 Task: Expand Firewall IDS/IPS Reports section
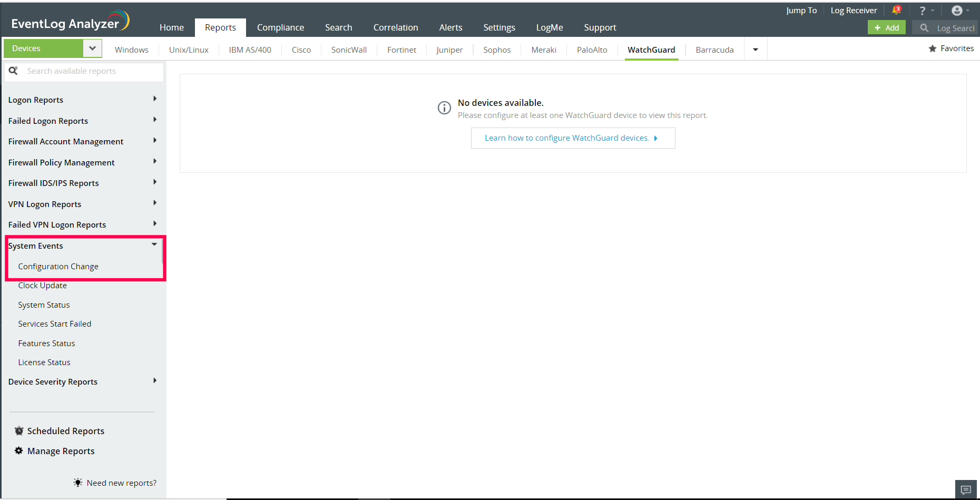pyautogui.click(x=155, y=182)
